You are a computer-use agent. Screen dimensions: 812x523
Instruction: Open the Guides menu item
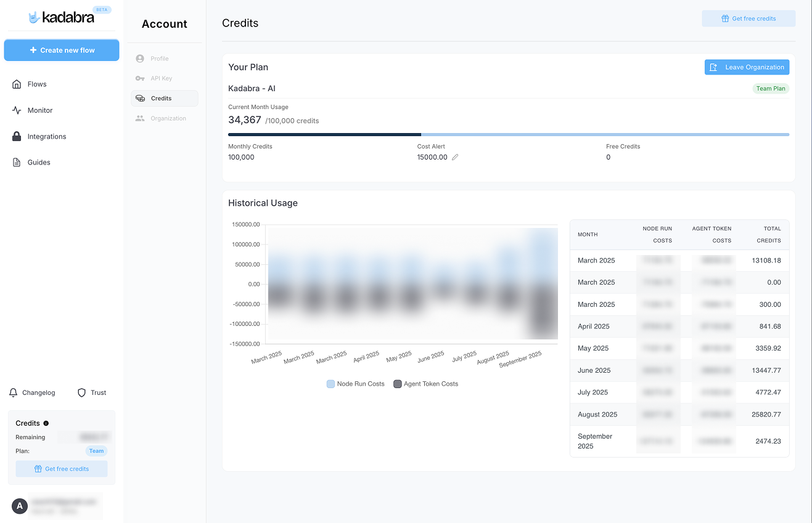39,163
